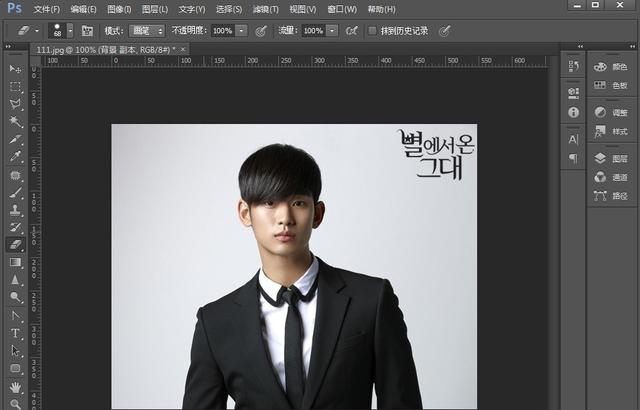Screen dimensions: 640x410
Task: Open the 图层 panel
Action: (611, 158)
